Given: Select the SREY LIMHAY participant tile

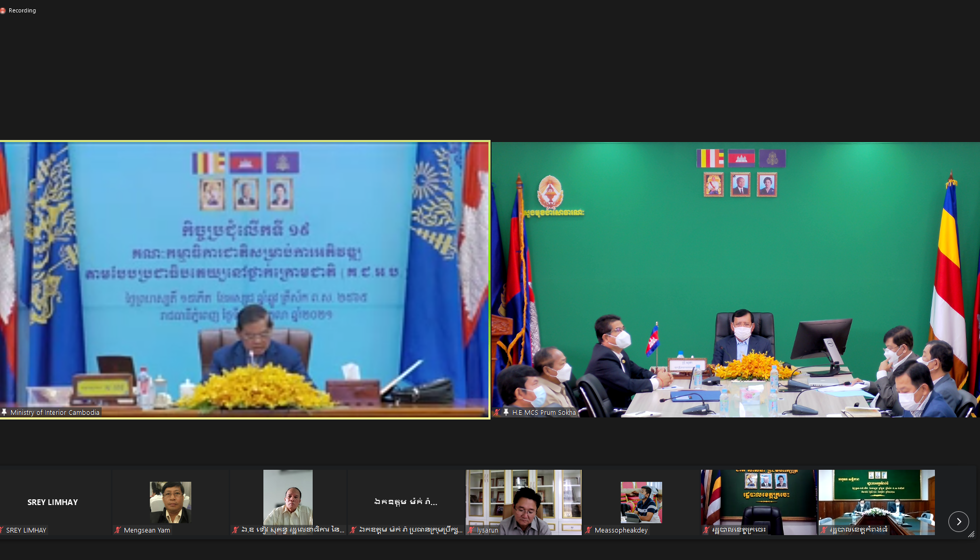Looking at the screenshot, I should click(x=53, y=501).
